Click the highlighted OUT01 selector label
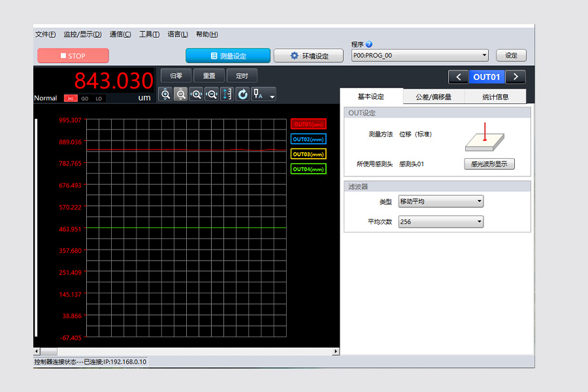Screen dimensions: 588x392 coord(487,77)
